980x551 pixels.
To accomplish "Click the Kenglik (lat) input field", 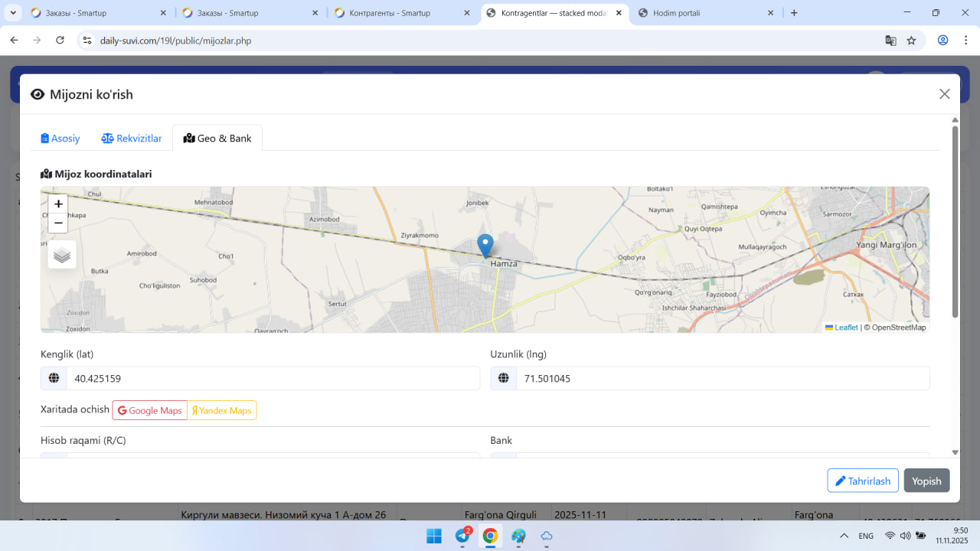I will tap(273, 378).
